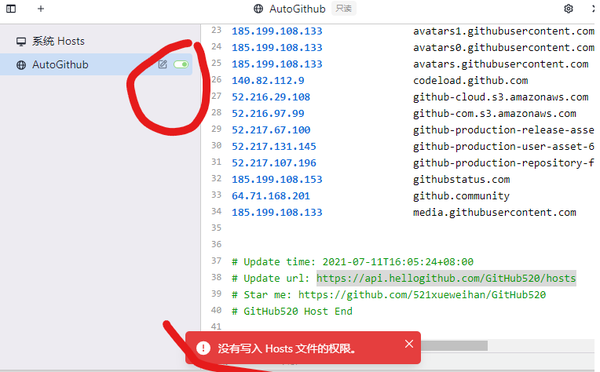Toggle the left sidebar panel icon
Viewport: 600px width, 372px height.
11,8
